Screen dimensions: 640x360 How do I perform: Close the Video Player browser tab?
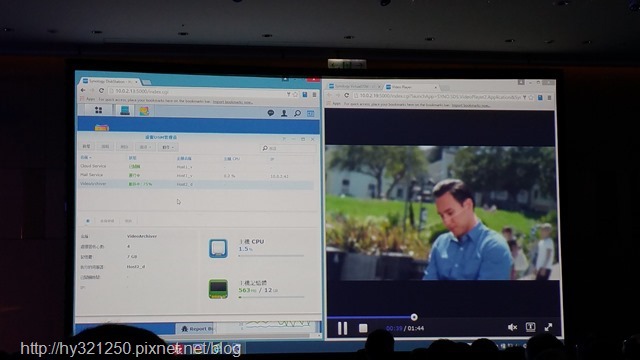coord(435,87)
